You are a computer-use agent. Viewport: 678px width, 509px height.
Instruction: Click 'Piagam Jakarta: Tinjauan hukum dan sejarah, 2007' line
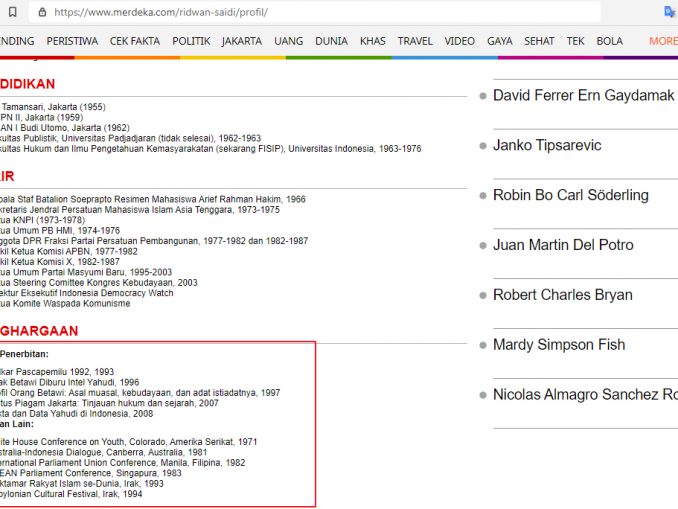(109, 403)
